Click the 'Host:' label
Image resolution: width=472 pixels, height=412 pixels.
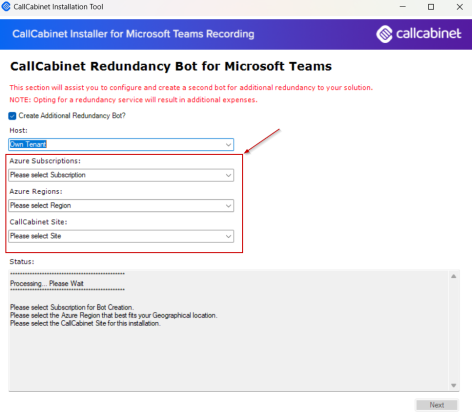(x=18, y=130)
